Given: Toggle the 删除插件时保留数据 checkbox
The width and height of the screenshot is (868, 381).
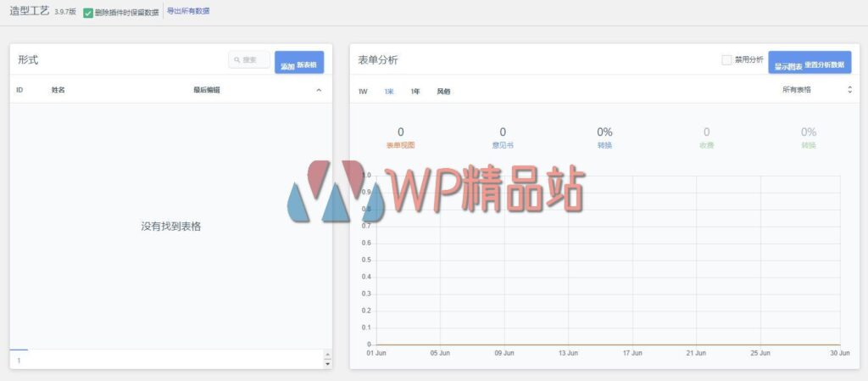Looking at the screenshot, I should tap(88, 13).
